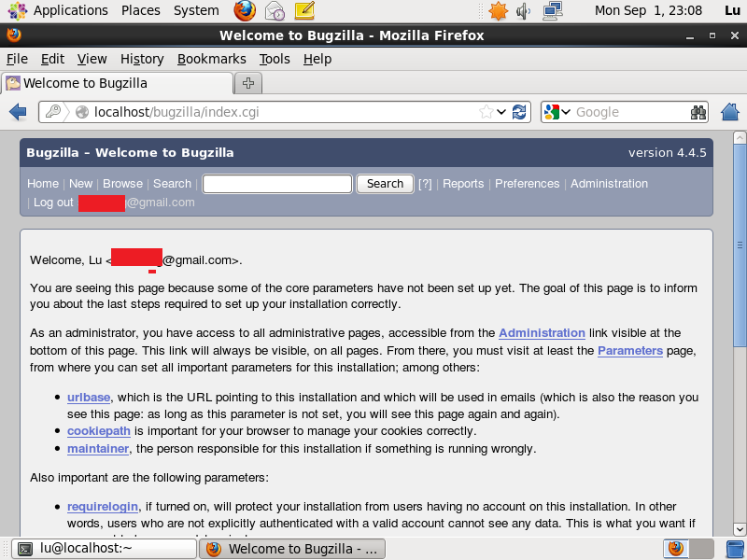Click the binoculars search icon
The image size is (747, 560).
pyautogui.click(x=698, y=112)
